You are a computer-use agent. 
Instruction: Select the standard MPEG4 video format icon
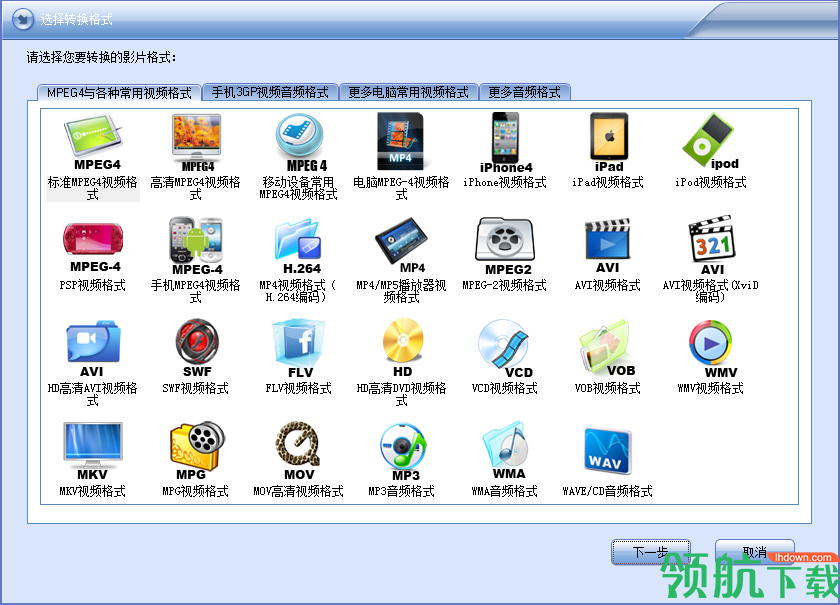click(93, 141)
